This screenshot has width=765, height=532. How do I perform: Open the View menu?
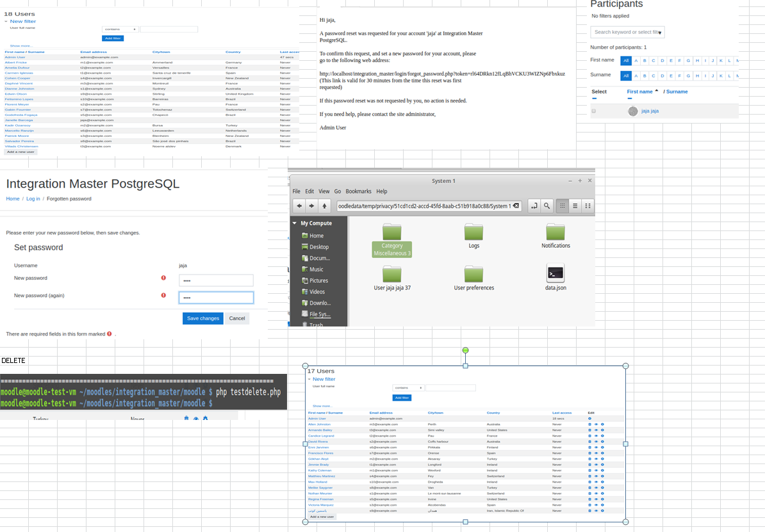324,191
